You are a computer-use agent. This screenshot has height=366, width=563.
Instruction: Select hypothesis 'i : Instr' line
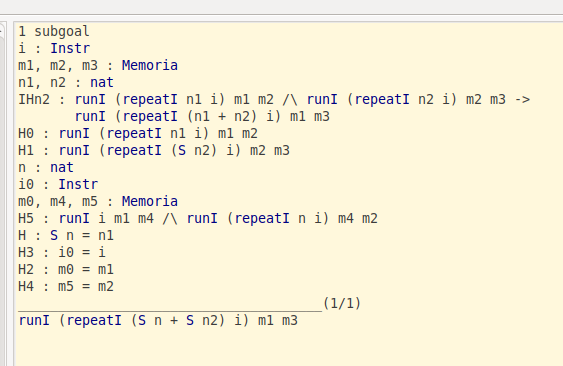(x=54, y=48)
